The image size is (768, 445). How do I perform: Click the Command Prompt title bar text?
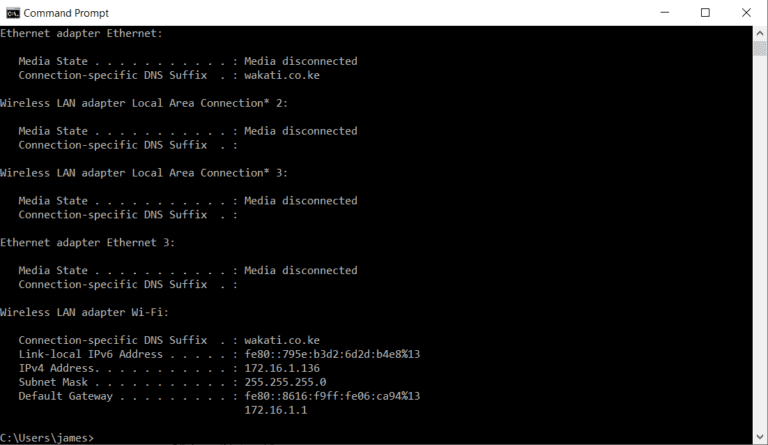click(66, 13)
